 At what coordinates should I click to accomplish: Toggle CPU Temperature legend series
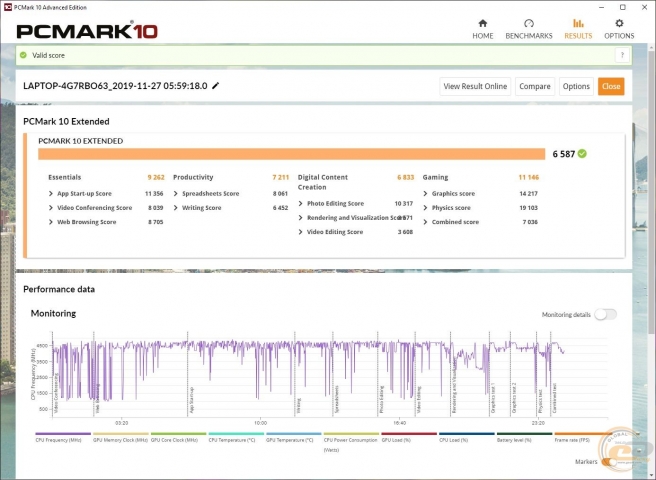[236, 438]
